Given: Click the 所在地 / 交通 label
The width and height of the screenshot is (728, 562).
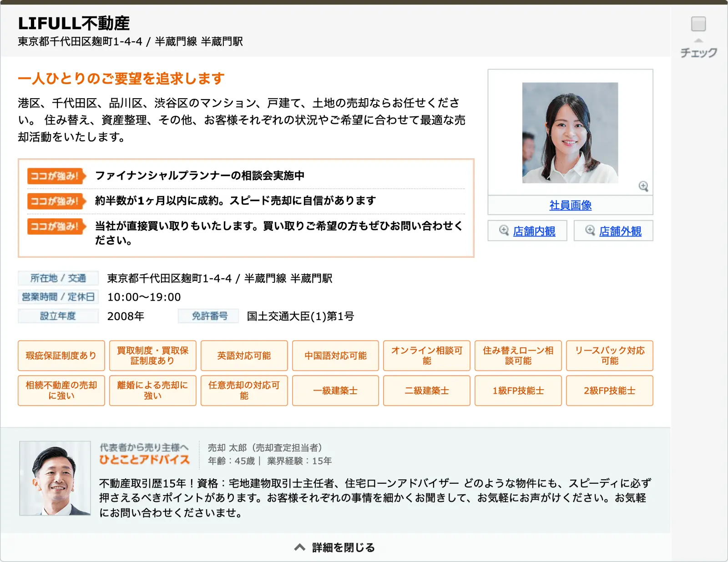Looking at the screenshot, I should (x=58, y=278).
